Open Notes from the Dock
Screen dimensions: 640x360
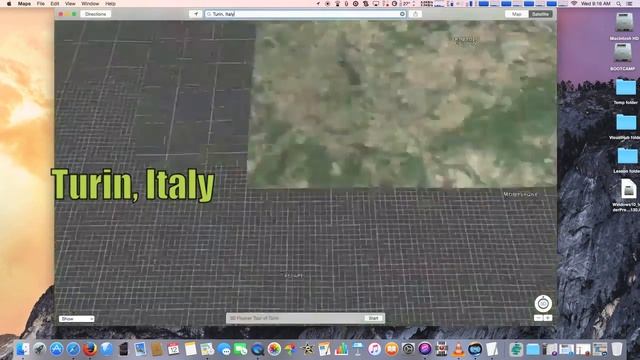[190, 349]
